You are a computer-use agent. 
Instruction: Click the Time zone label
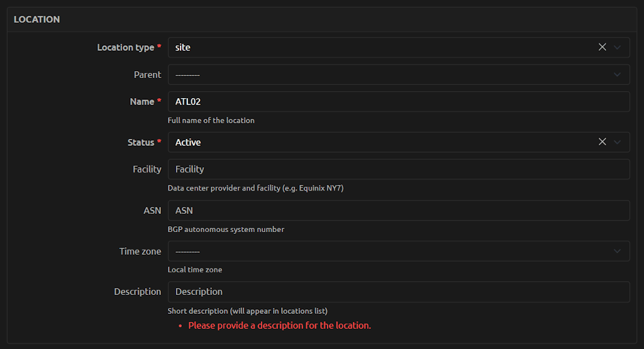coord(140,251)
